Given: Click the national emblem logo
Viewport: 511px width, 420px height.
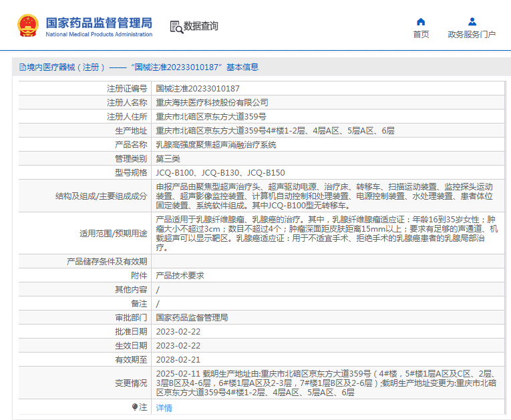Looking at the screenshot, I should click(x=28, y=25).
